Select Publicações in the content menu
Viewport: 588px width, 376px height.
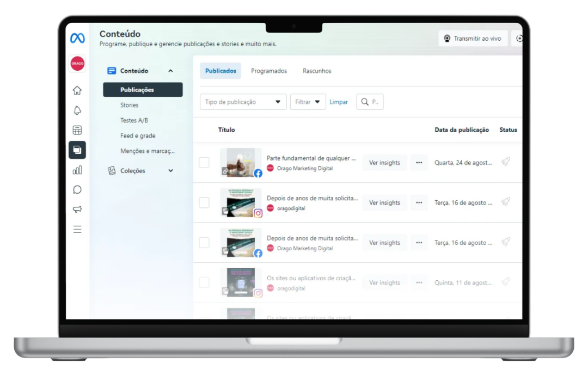[143, 90]
